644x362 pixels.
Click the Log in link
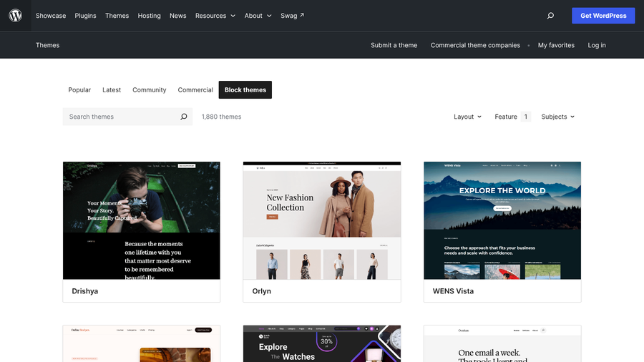click(x=596, y=45)
